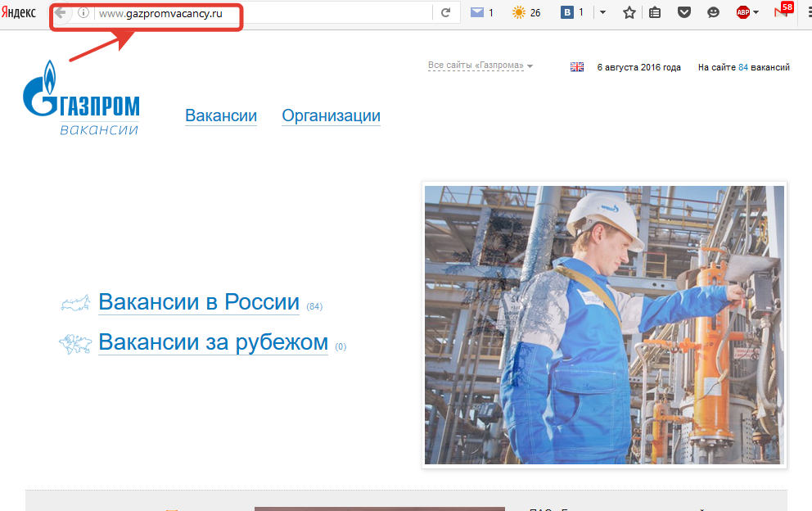Viewport: 812px width, 511px height.
Task: Click the date text 6 августа 2016 года
Action: [x=639, y=67]
